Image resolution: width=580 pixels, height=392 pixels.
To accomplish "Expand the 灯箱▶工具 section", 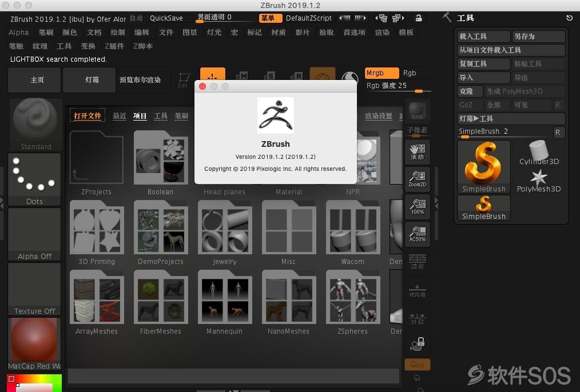I will (x=511, y=119).
